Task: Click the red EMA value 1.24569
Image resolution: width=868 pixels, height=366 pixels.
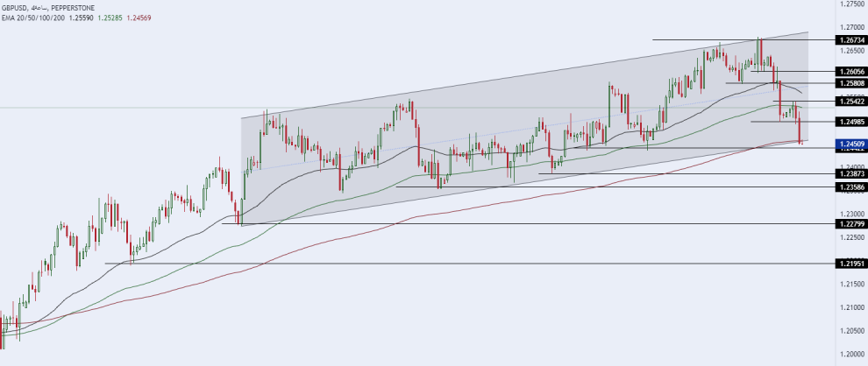Action: [139, 18]
